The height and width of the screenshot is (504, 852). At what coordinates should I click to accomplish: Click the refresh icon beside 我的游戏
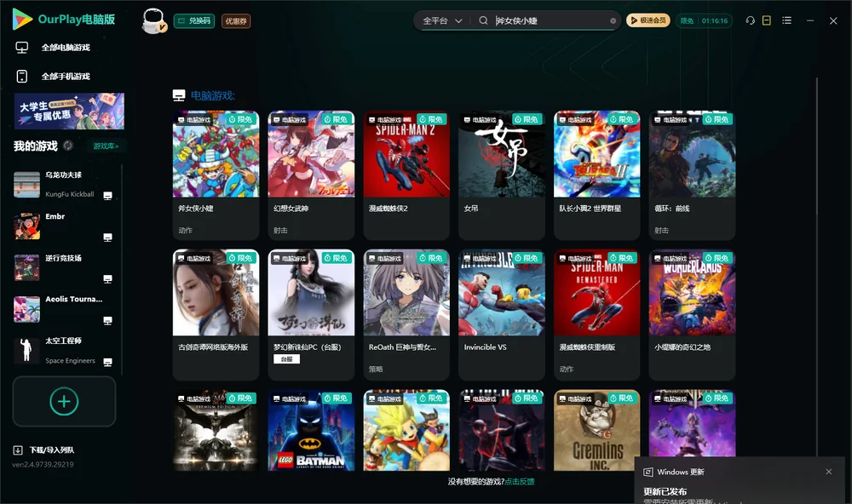point(68,146)
